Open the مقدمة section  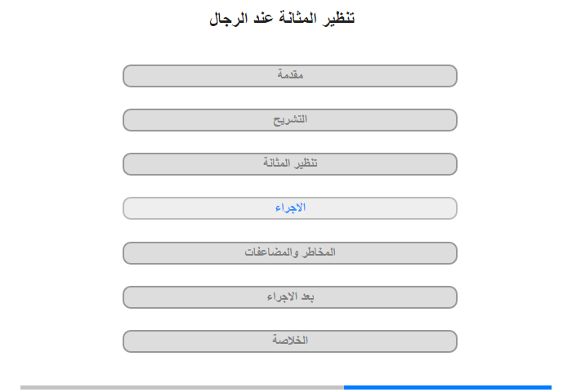290,76
